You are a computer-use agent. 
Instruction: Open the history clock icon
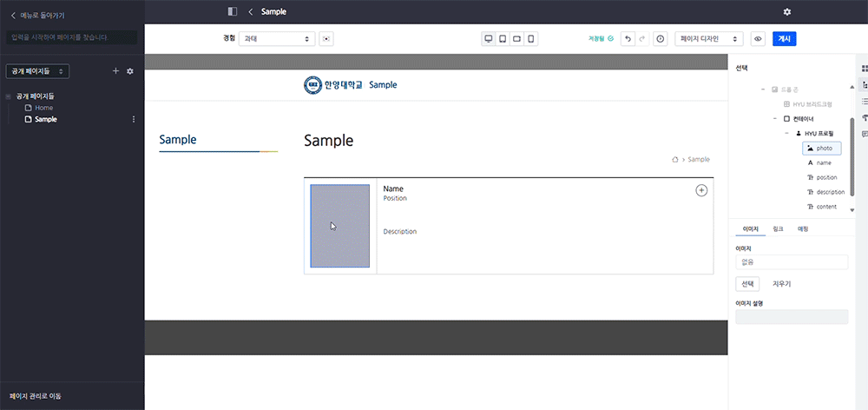click(660, 39)
